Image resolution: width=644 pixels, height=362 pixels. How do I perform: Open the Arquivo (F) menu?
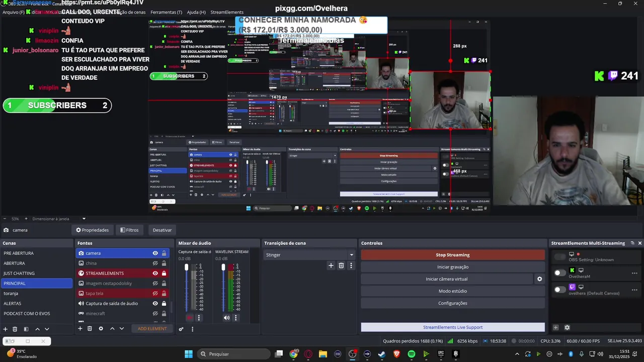point(14,12)
